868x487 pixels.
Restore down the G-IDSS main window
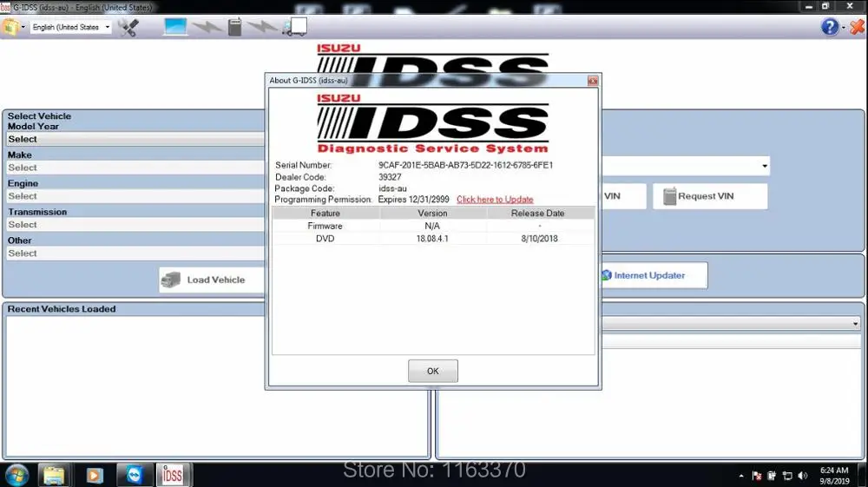(825, 6)
